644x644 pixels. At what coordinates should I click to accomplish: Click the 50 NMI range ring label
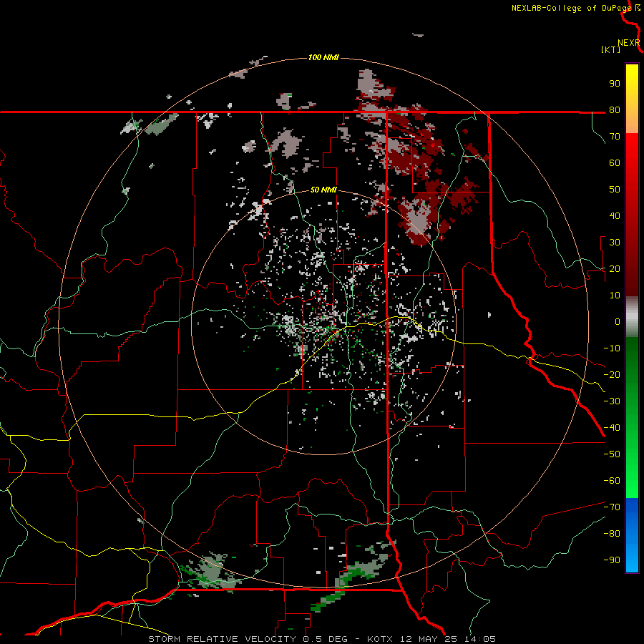pyautogui.click(x=323, y=190)
